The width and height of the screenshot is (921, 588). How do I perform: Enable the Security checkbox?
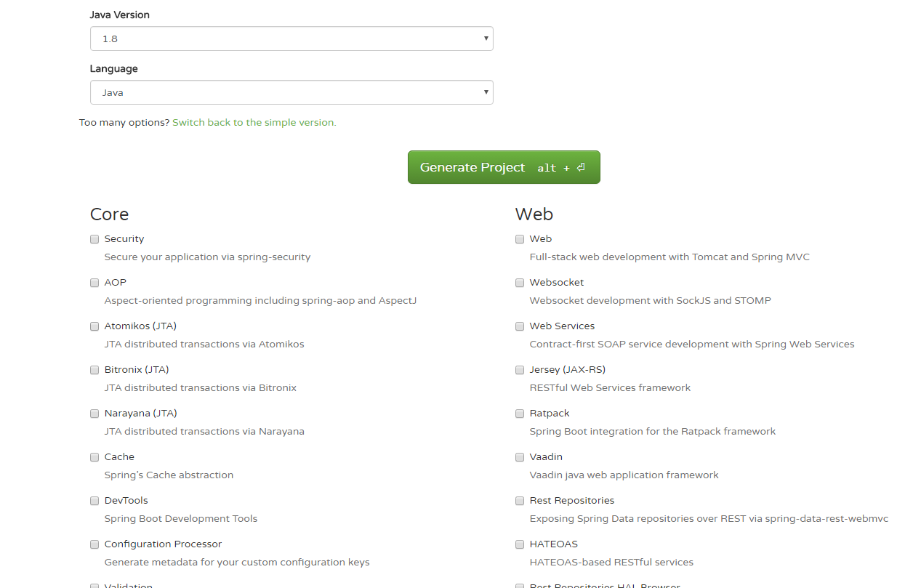tap(94, 239)
